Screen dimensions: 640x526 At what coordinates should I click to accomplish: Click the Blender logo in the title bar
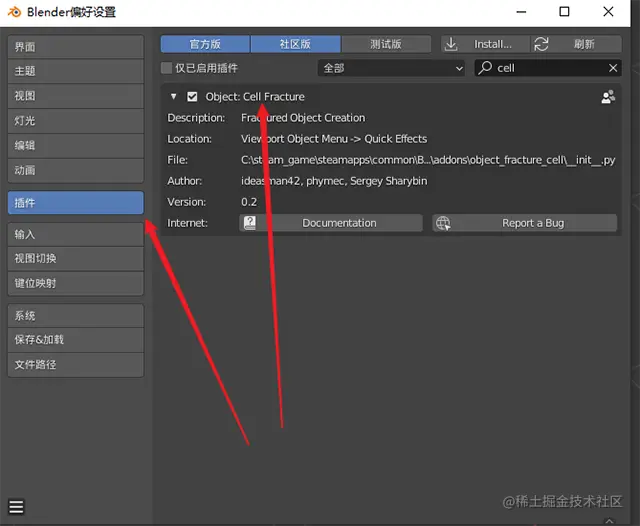14,12
